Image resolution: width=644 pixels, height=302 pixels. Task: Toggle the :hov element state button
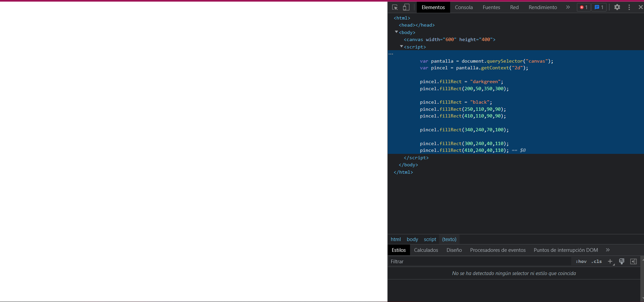coord(581,261)
